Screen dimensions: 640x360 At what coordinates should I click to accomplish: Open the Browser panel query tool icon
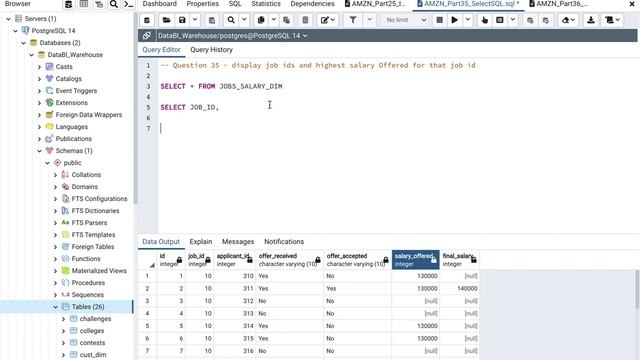point(69,4)
